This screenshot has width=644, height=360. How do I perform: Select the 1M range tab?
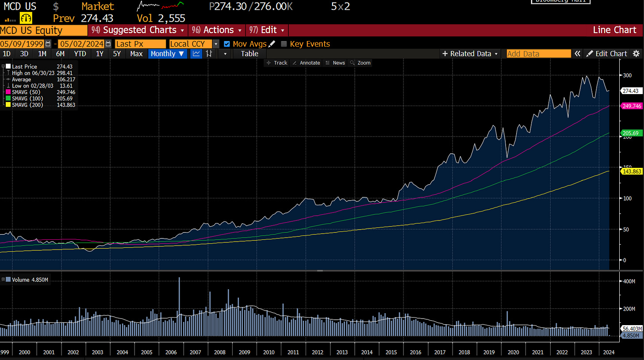pyautogui.click(x=42, y=53)
